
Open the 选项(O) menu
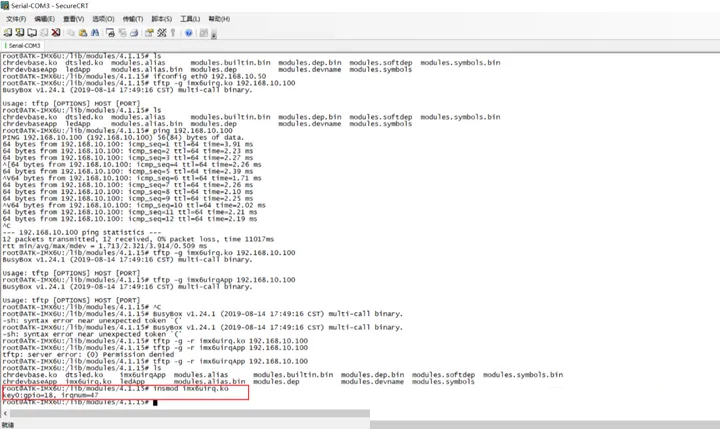click(x=103, y=19)
